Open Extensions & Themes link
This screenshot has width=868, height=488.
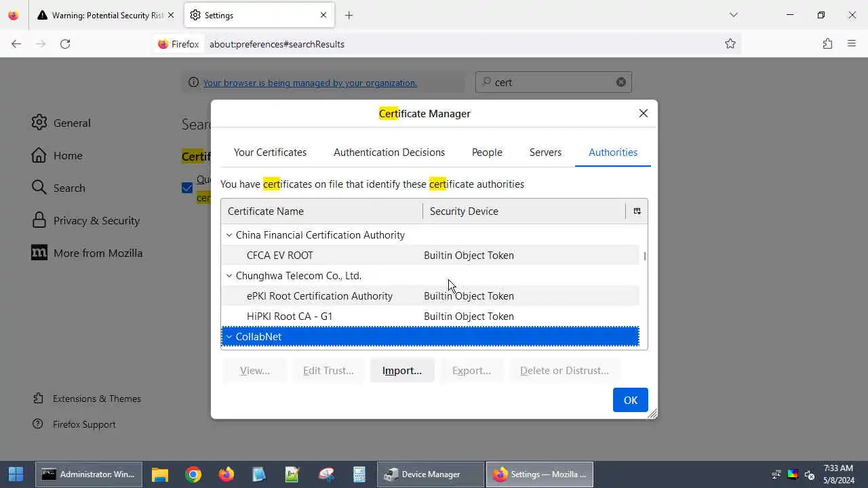coord(87,399)
